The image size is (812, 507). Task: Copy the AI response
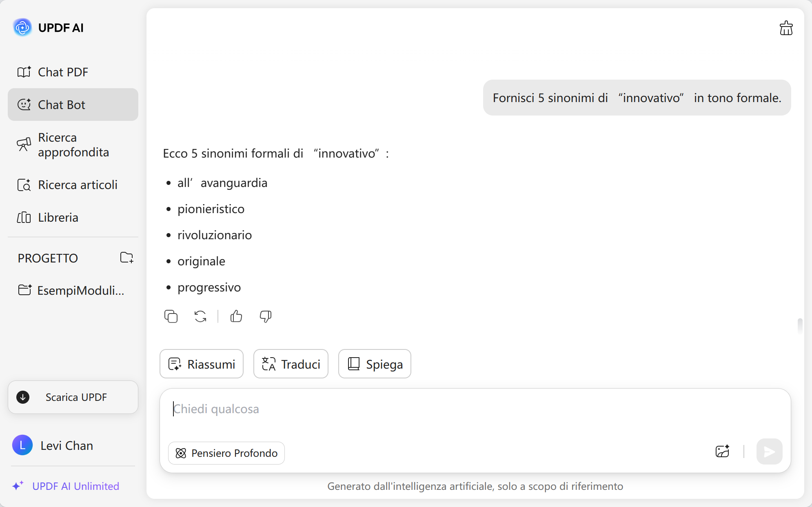click(171, 316)
